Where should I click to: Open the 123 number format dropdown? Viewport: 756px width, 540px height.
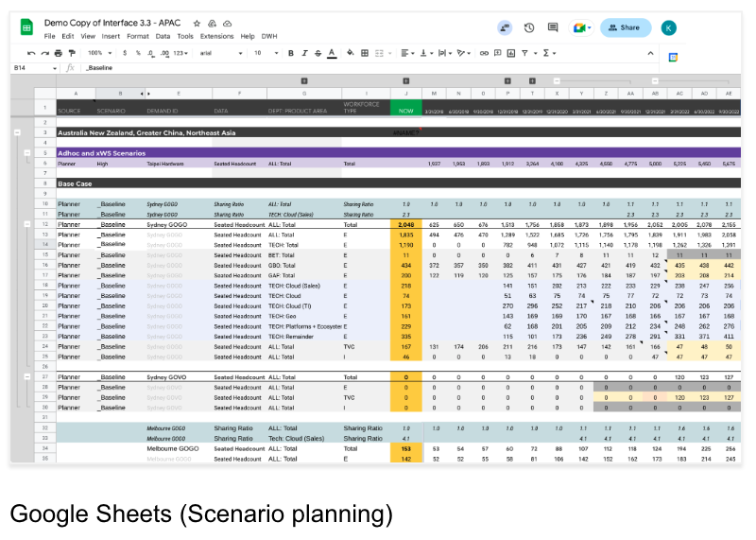coord(180,53)
